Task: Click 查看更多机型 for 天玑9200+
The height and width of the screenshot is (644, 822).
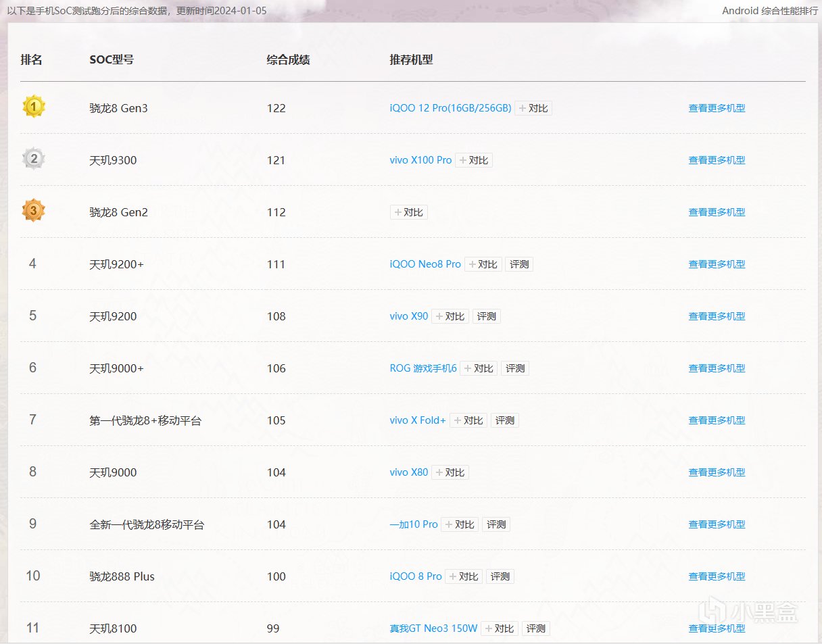Action: click(717, 264)
